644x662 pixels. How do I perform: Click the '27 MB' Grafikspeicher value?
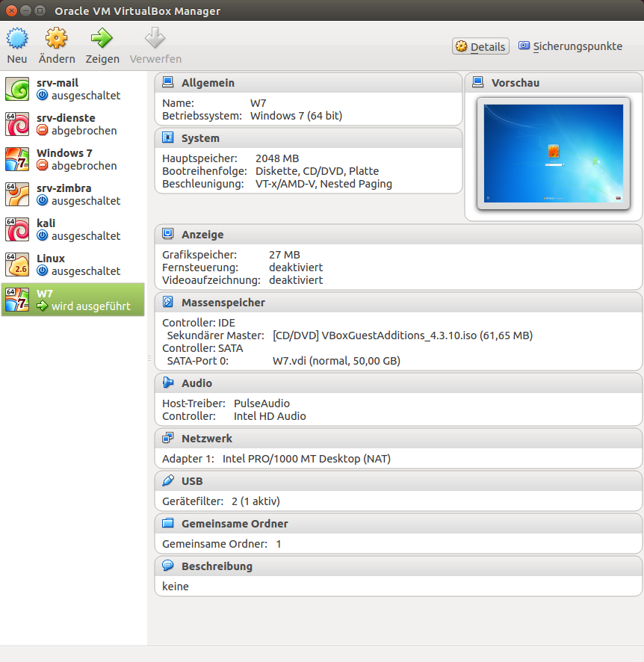[x=285, y=255]
